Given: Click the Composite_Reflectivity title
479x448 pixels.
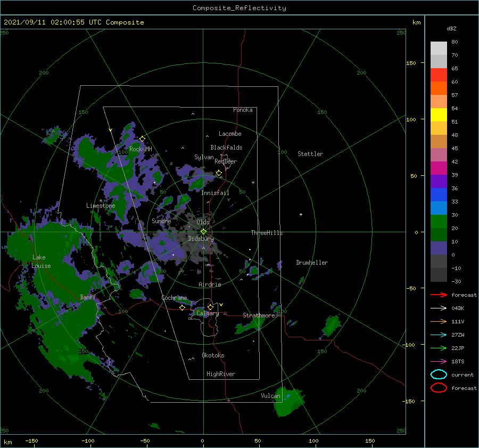Looking at the screenshot, I should (239, 8).
